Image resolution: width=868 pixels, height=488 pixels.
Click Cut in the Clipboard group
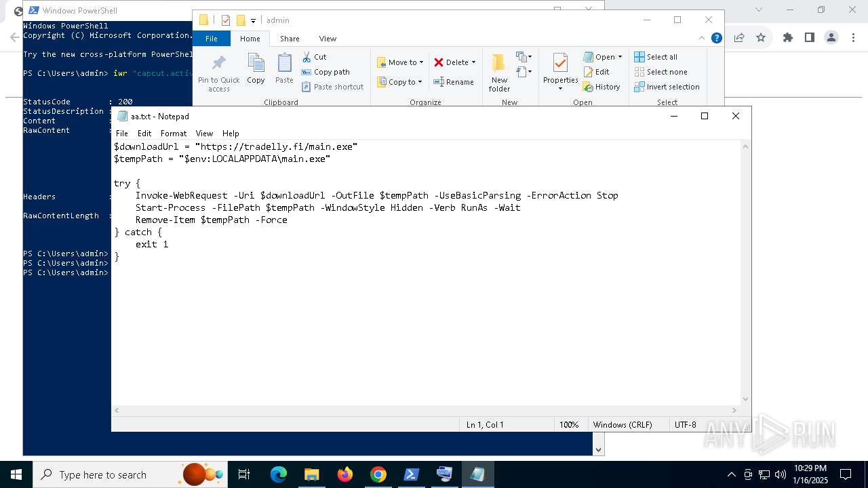[x=314, y=57]
